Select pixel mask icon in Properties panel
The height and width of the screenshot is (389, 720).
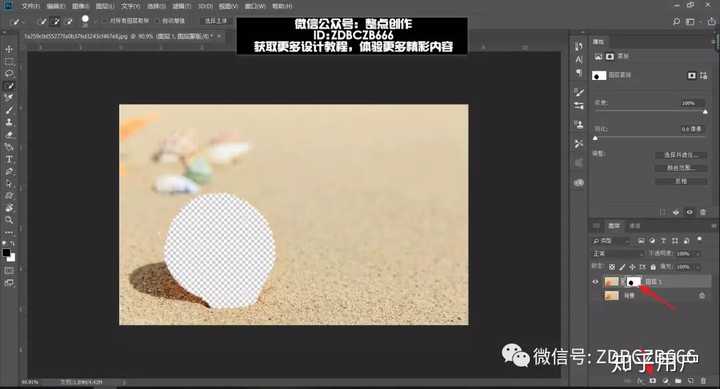pyautogui.click(x=692, y=75)
